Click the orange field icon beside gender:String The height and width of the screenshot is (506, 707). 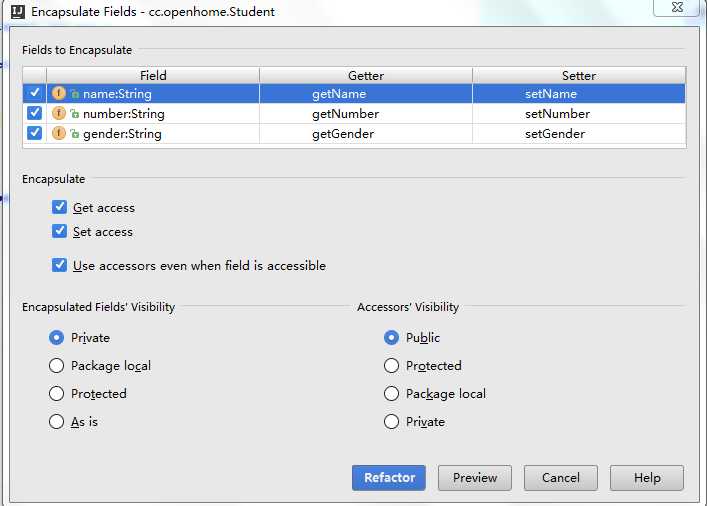(59, 133)
